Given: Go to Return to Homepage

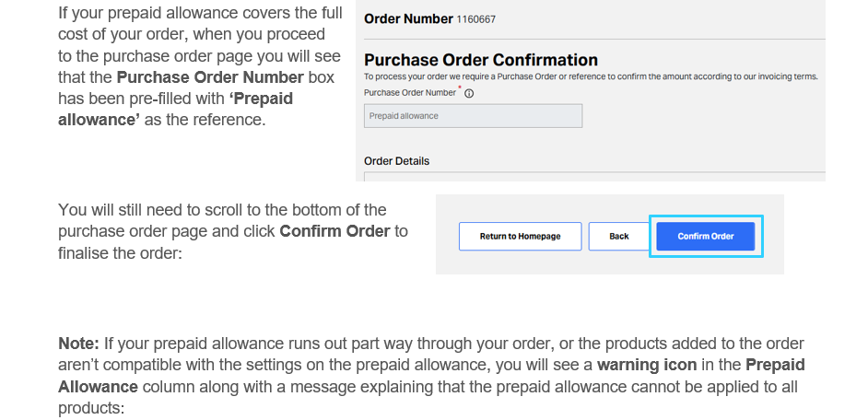Looking at the screenshot, I should [520, 237].
